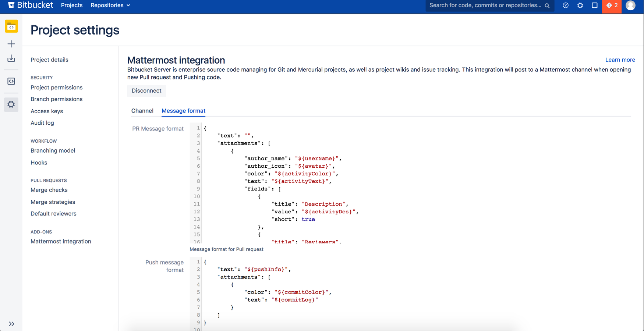
Task: Open Branch permissions settings
Action: click(x=57, y=99)
